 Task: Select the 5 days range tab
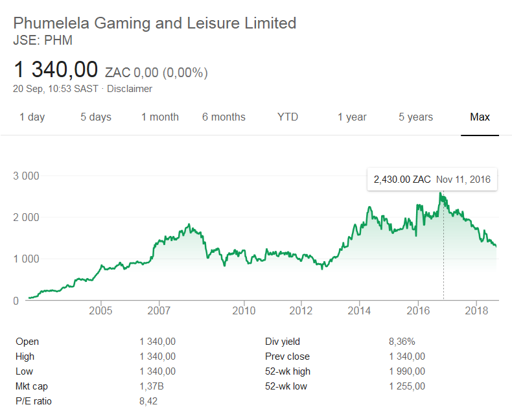click(x=95, y=117)
